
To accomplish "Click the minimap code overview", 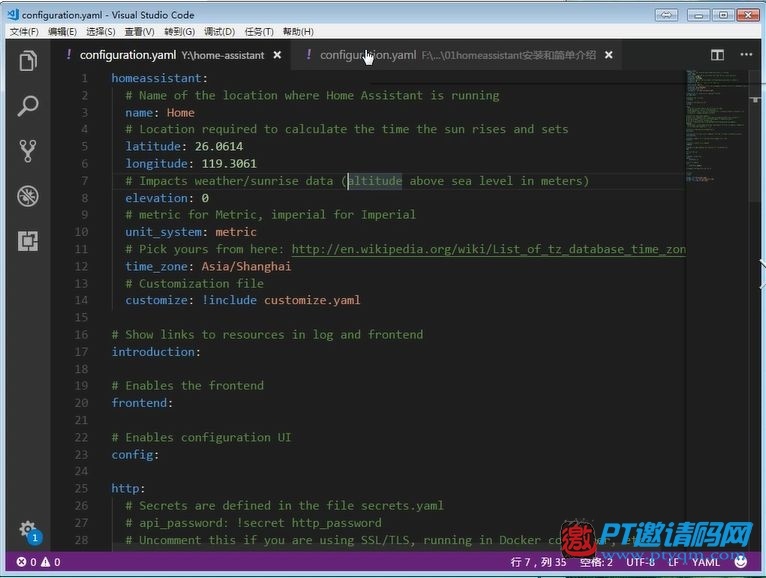I will click(716, 127).
